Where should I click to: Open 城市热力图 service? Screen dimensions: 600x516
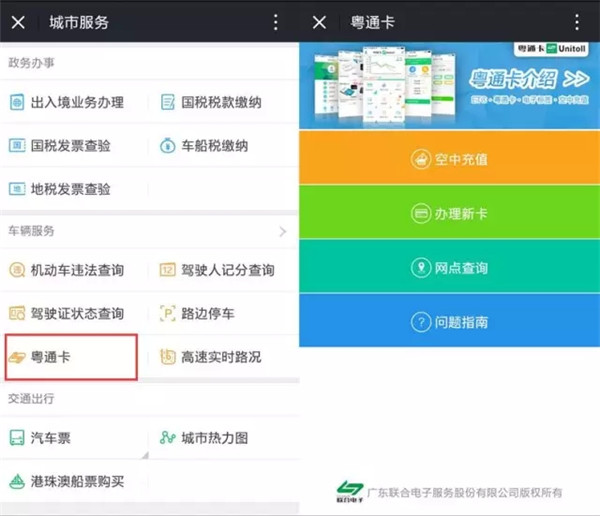(x=224, y=438)
